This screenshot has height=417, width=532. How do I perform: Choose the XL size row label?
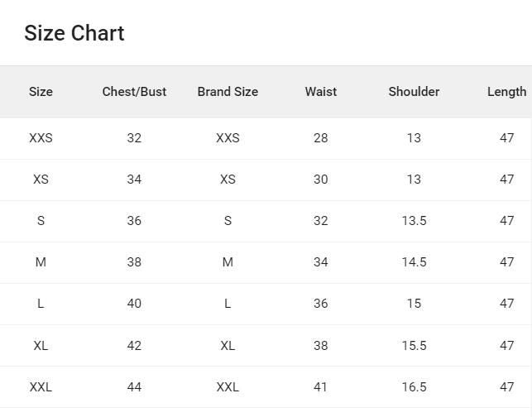coord(41,346)
